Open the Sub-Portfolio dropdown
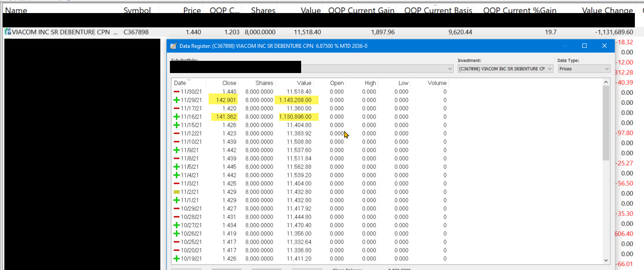Screen dimensions: 644x270 tap(450, 69)
